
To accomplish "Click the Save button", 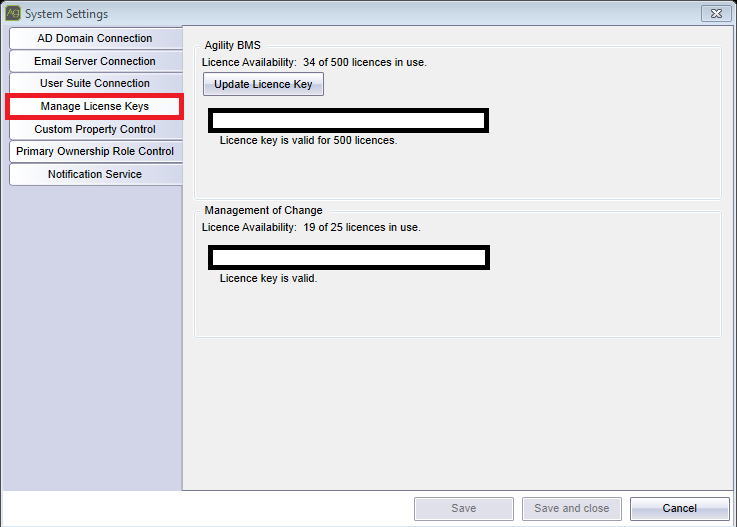I will [x=464, y=509].
